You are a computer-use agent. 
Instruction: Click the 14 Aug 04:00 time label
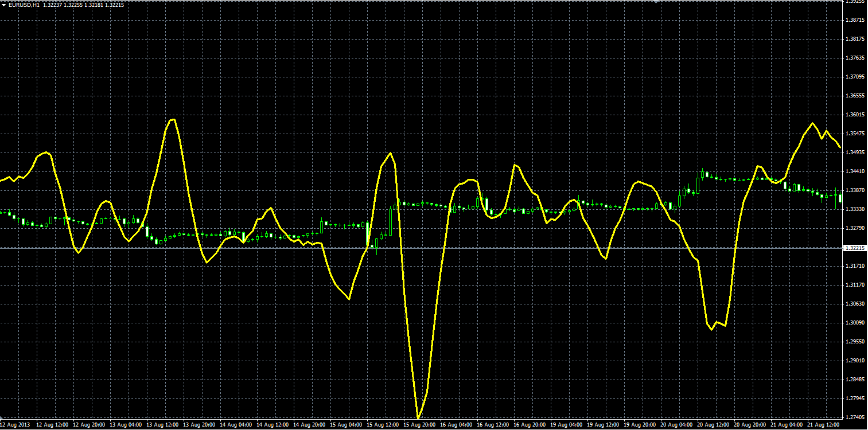(236, 425)
